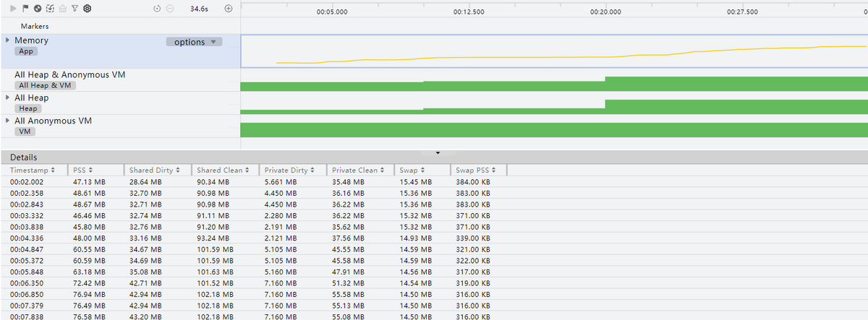Image resolution: width=868 pixels, height=320 pixels.
Task: Click the funnel filter icon
Action: pyautogui.click(x=74, y=9)
